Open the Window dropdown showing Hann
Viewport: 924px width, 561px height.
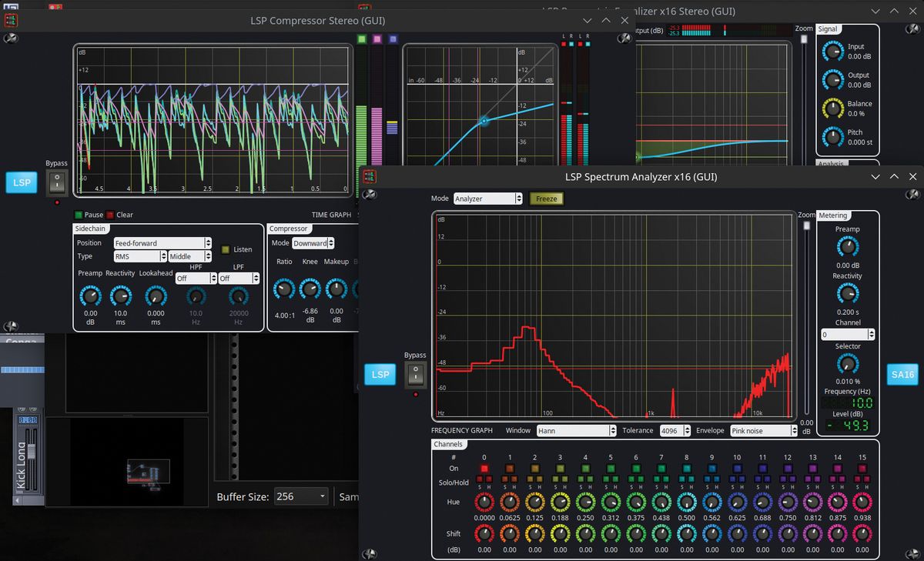tap(576, 430)
